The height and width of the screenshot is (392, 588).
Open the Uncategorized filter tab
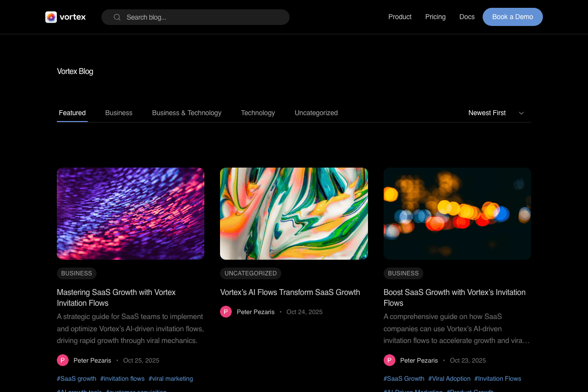pyautogui.click(x=316, y=113)
